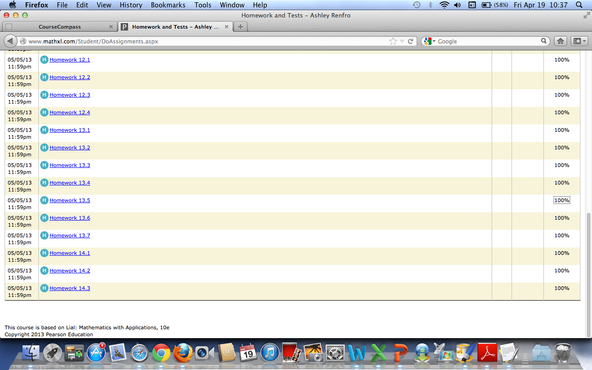
Task: Open the Google search engine dropdown
Action: click(x=429, y=41)
